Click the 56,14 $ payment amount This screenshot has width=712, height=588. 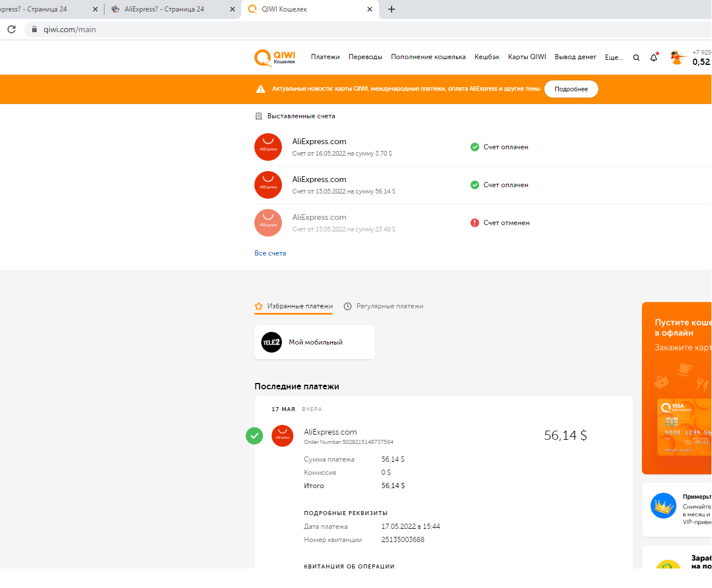pyautogui.click(x=566, y=435)
